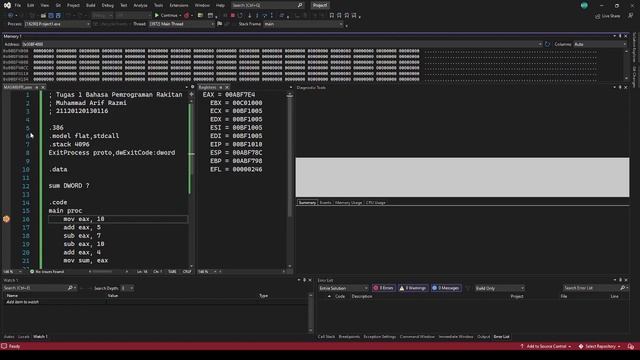Toggle the 0 Errors filter
This screenshot has height=360, width=640.
click(x=384, y=288)
